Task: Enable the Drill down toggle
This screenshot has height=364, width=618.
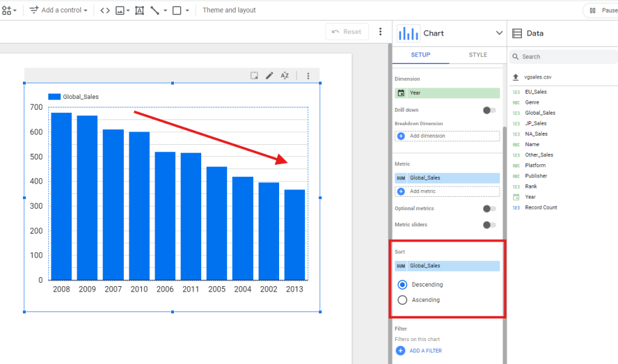Action: [489, 110]
